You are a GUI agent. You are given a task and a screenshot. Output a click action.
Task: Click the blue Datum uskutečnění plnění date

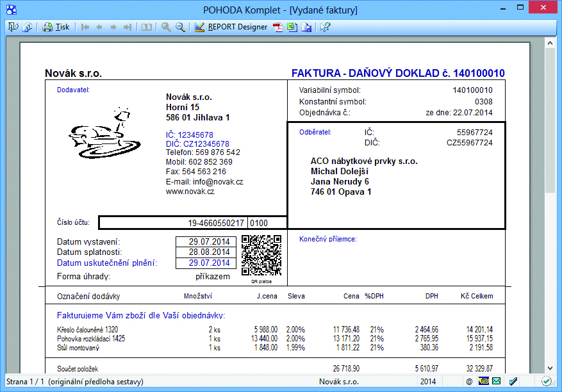point(210,263)
